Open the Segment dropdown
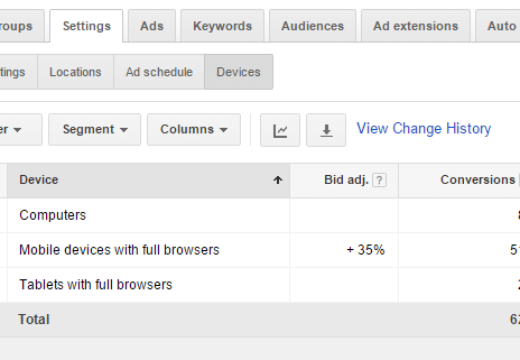Viewport: 520px width, 360px height. [95, 130]
